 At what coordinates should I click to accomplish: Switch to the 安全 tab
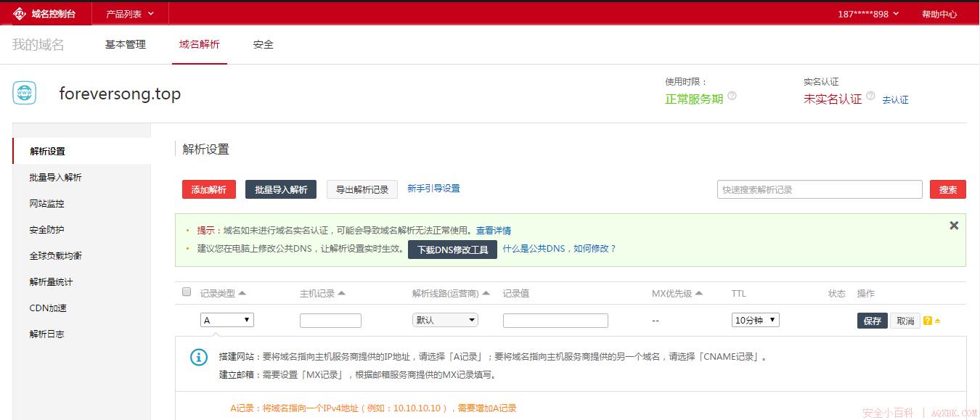(264, 44)
